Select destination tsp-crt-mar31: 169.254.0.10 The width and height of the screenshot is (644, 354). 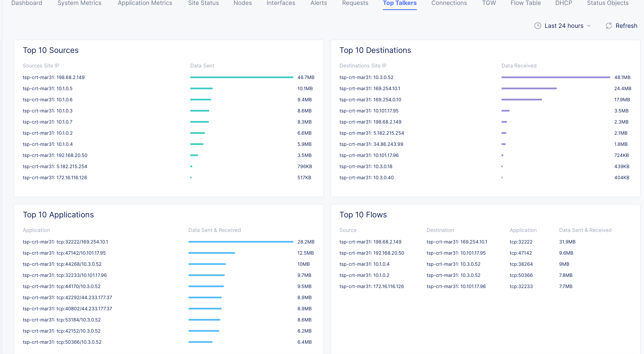point(370,100)
